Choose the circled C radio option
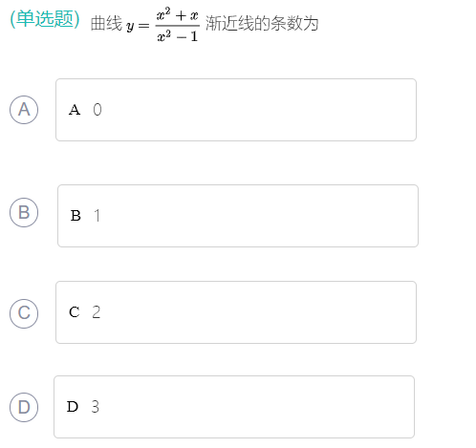 coord(24,313)
